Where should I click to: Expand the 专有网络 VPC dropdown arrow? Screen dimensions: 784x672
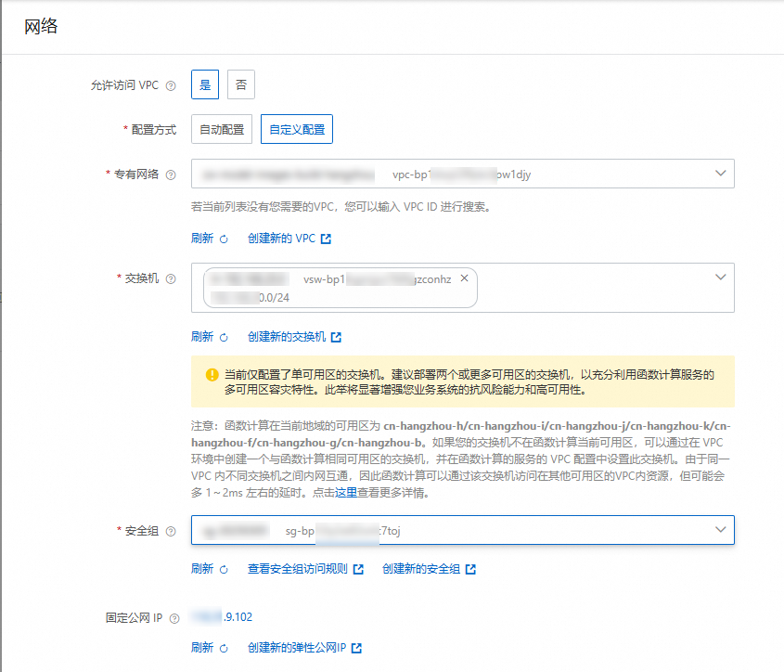720,174
